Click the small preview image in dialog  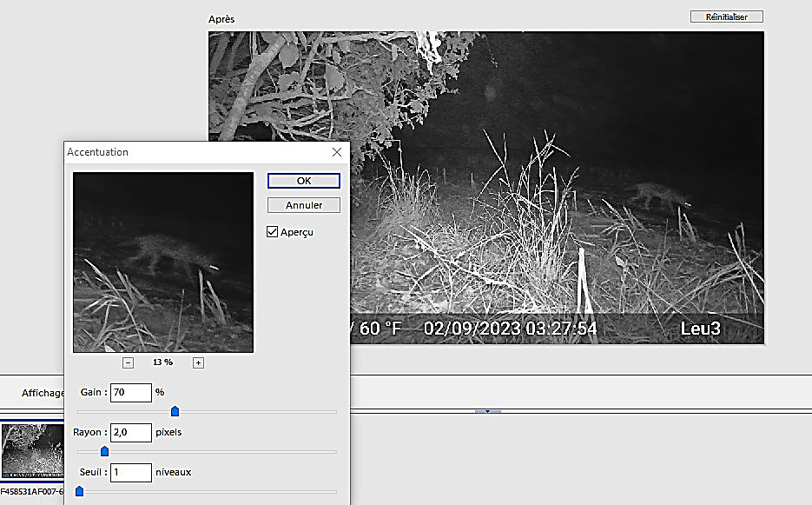[x=163, y=262]
